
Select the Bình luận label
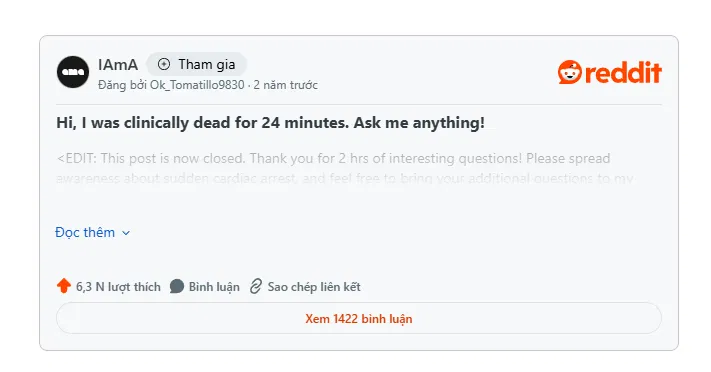(214, 287)
